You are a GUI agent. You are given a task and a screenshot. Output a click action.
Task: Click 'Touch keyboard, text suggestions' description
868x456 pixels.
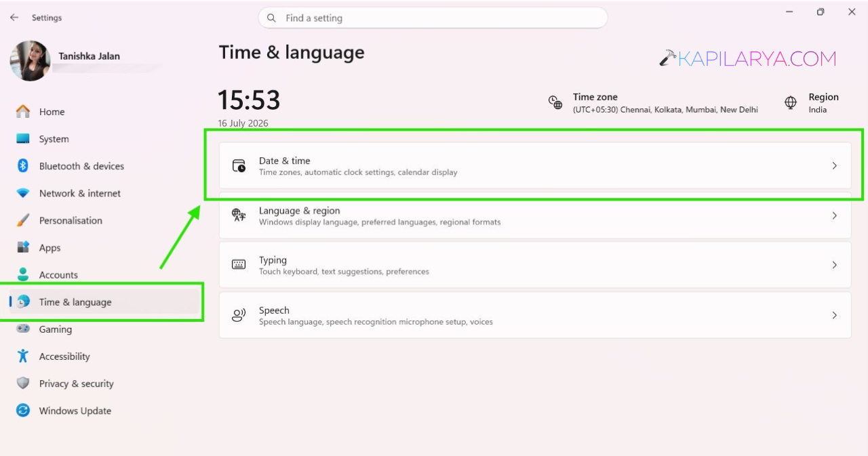(x=344, y=272)
